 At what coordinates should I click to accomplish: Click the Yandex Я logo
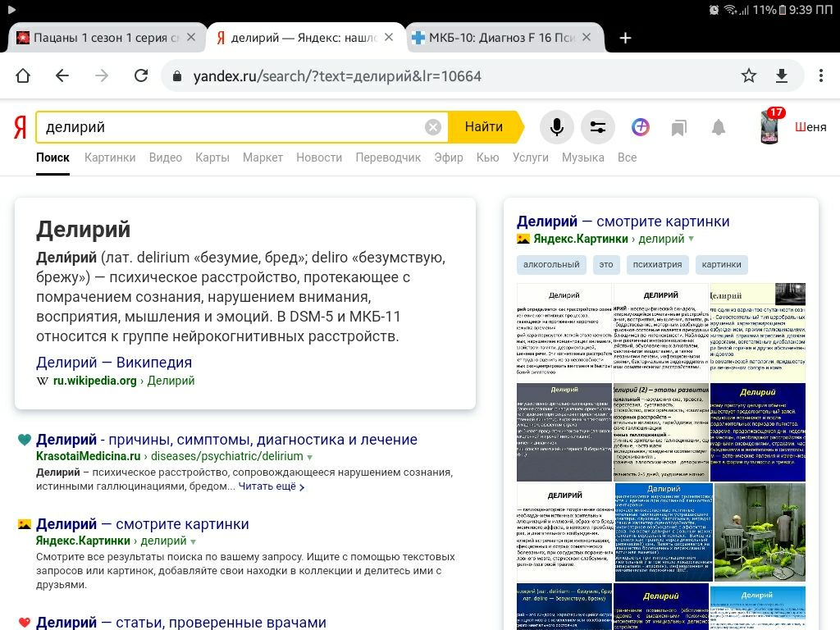click(x=21, y=127)
